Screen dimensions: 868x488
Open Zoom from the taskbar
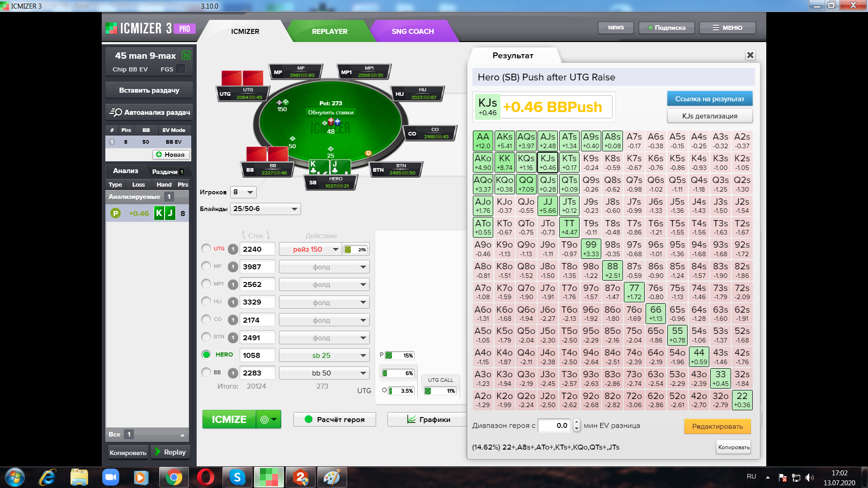click(x=111, y=477)
